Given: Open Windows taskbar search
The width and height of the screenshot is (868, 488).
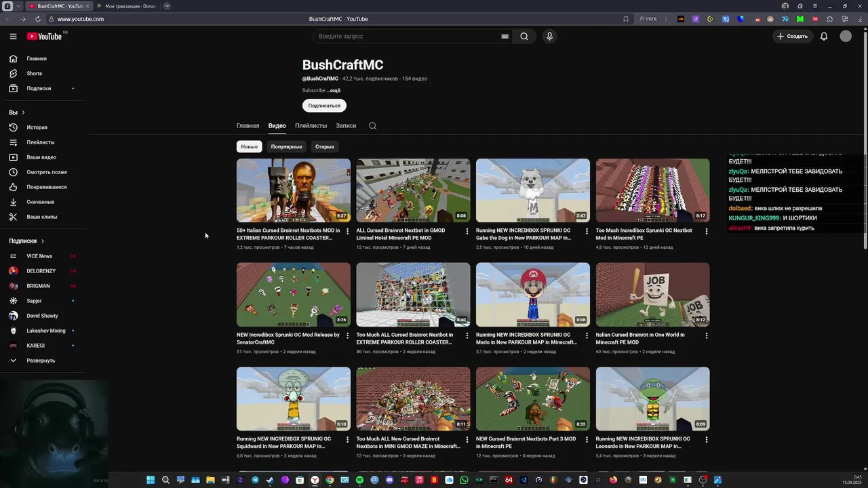Looking at the screenshot, I should point(165,480).
